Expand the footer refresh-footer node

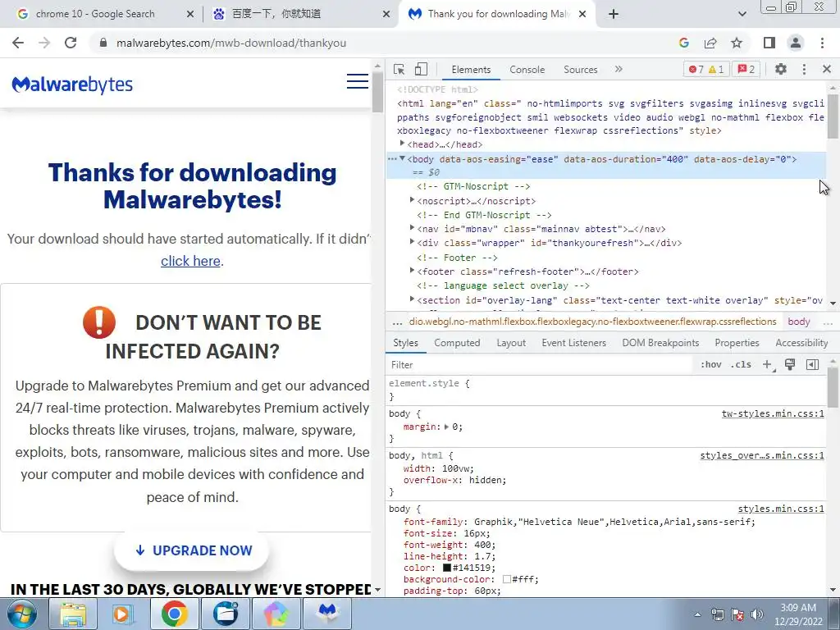point(412,271)
